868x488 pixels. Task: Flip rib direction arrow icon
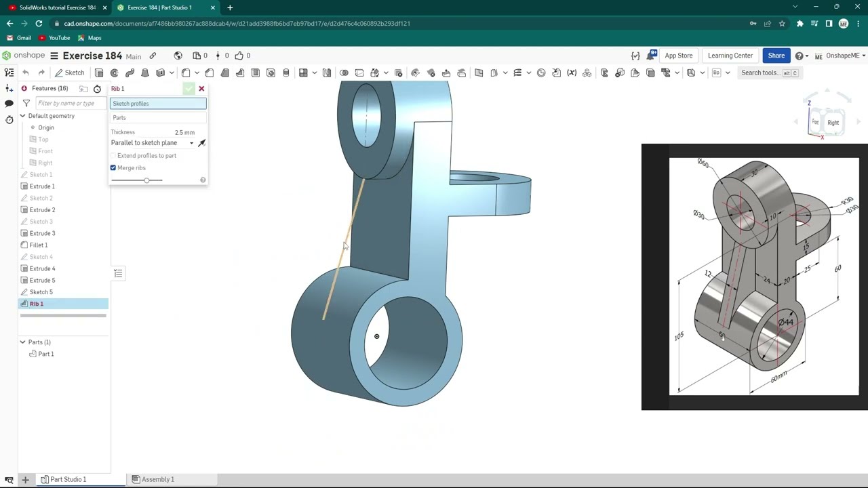point(201,143)
